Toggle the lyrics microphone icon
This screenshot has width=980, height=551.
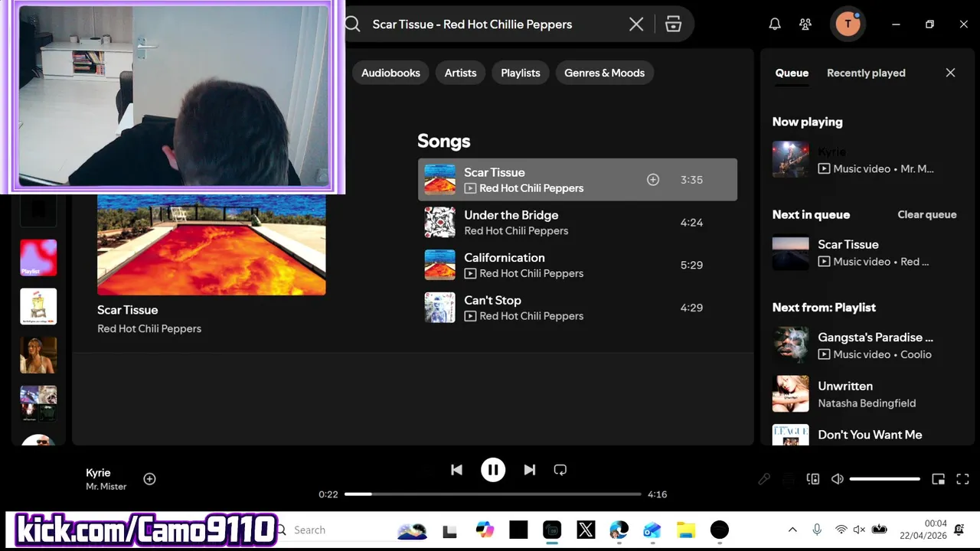coord(764,479)
